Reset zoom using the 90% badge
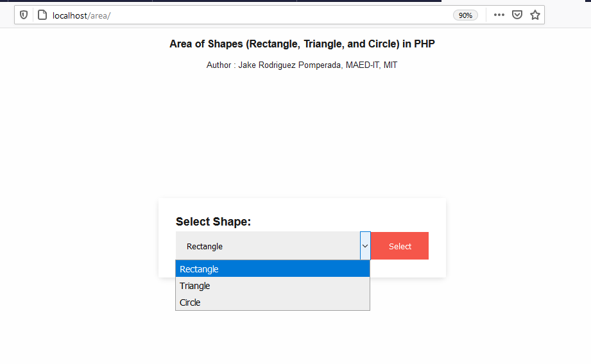This screenshot has width=591, height=364. (465, 15)
